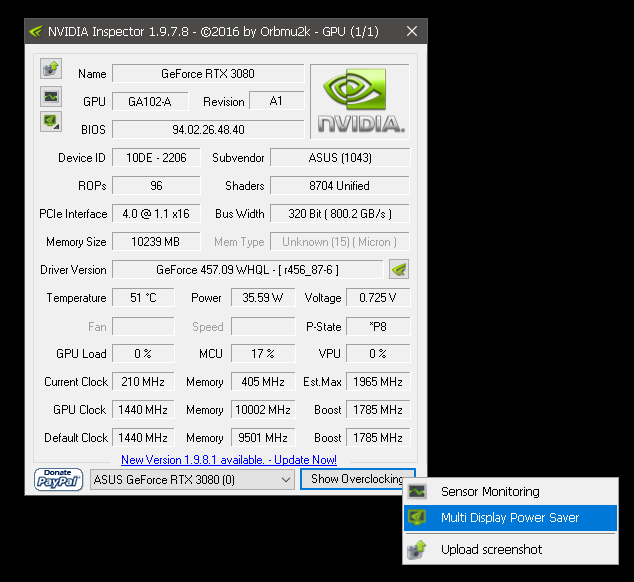Viewport: 634px width, 582px height.
Task: Choose Upload screenshot from the context menu
Action: [510, 550]
